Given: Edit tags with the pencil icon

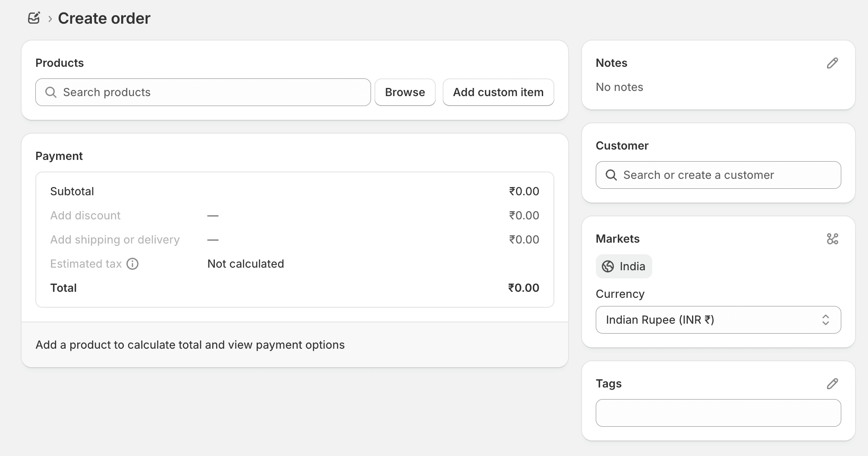Looking at the screenshot, I should click(832, 384).
